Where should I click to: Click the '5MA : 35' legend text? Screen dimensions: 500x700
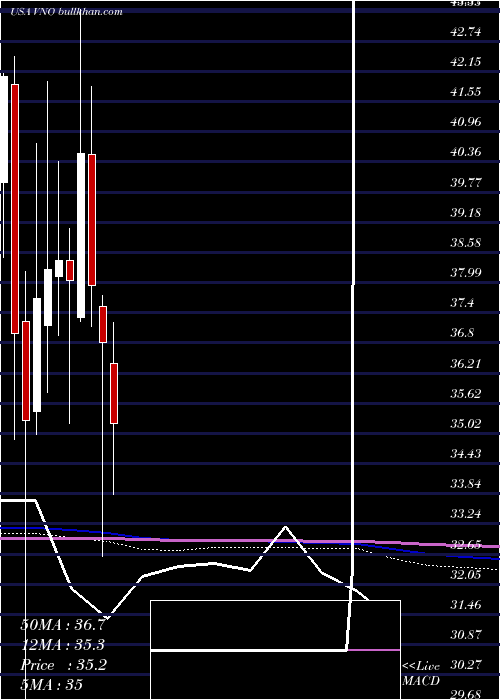(x=52, y=685)
